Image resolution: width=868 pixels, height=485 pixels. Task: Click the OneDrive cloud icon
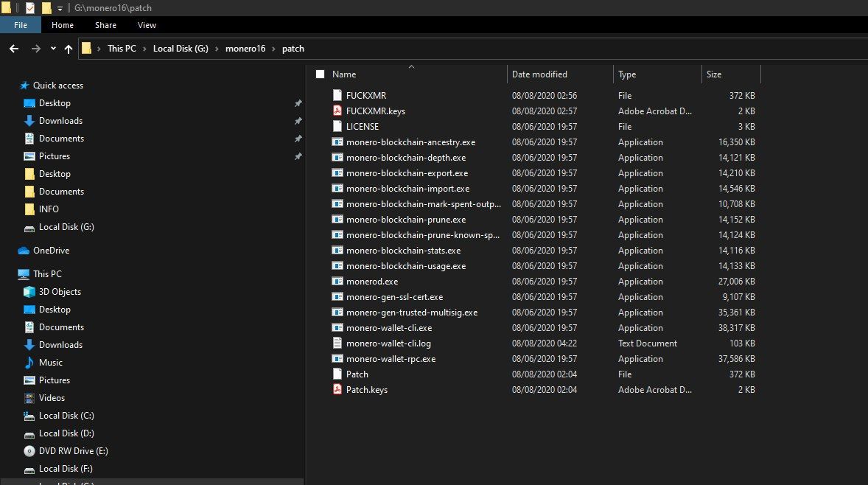coord(24,251)
